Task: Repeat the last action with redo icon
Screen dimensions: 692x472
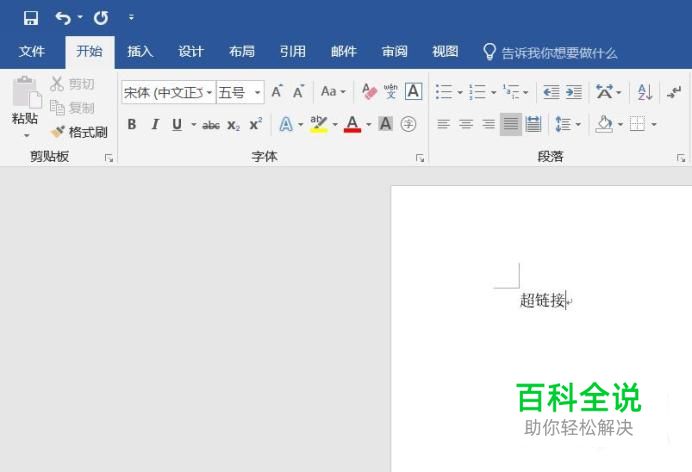Action: pos(101,18)
